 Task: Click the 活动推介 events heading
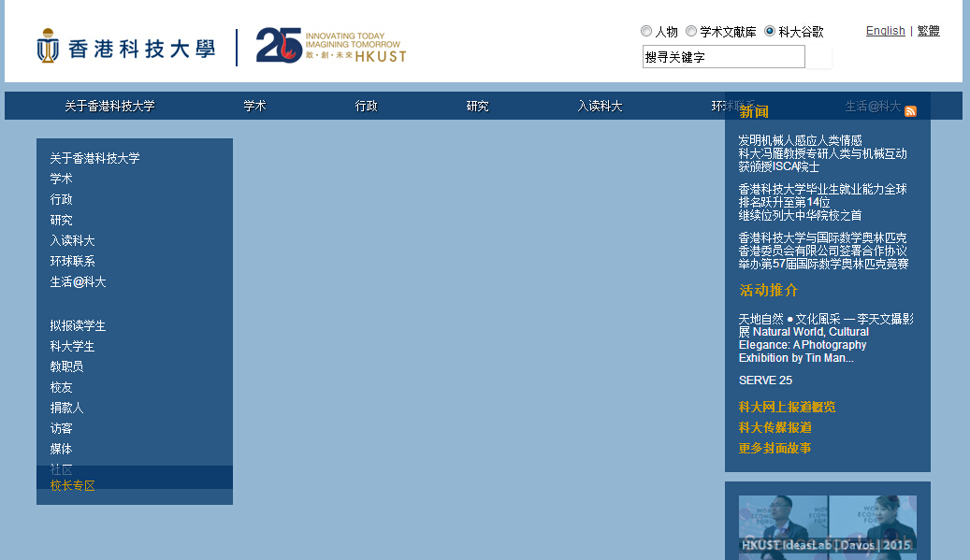(768, 291)
